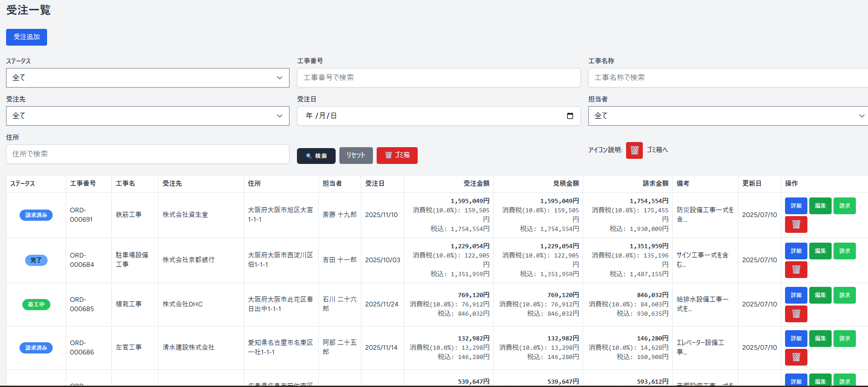Image resolution: width=868 pixels, height=387 pixels.
Task: Click the 受注金額 column header
Action: 476,183
